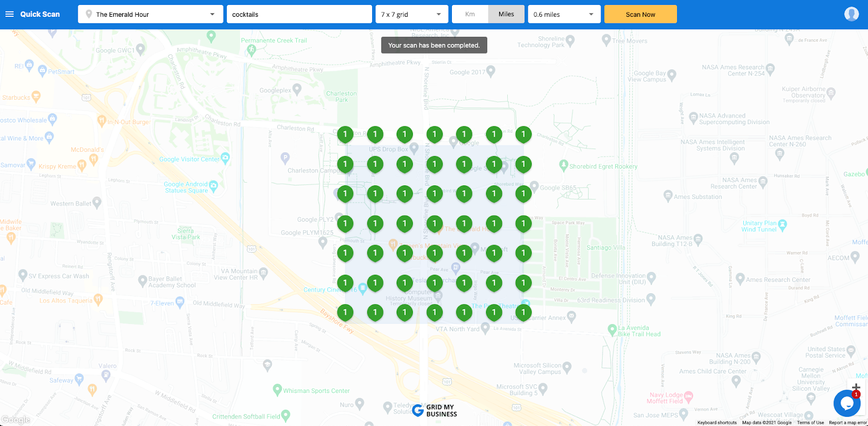Click the 7-Eleven map pin
This screenshot has height=426, width=868.
click(x=180, y=302)
